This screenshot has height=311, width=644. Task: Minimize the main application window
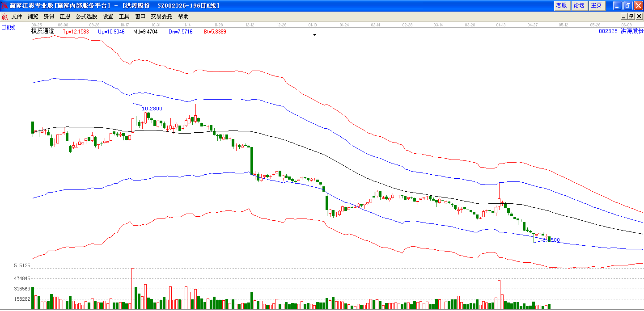click(618, 5)
